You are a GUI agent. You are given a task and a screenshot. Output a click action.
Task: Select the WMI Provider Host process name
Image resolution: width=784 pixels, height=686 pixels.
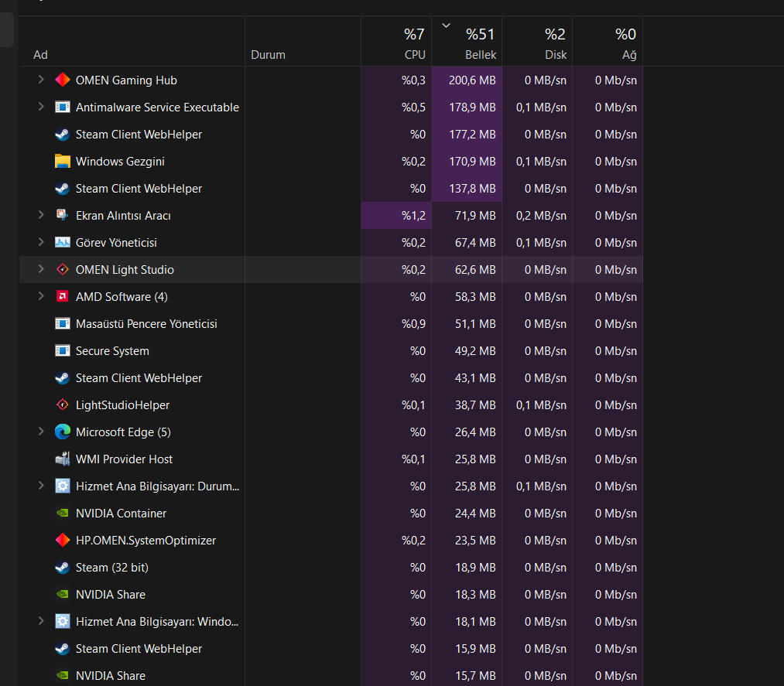[124, 459]
